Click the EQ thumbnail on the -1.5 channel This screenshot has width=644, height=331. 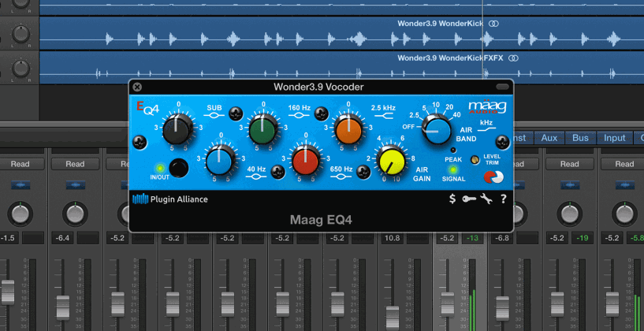tap(20, 185)
